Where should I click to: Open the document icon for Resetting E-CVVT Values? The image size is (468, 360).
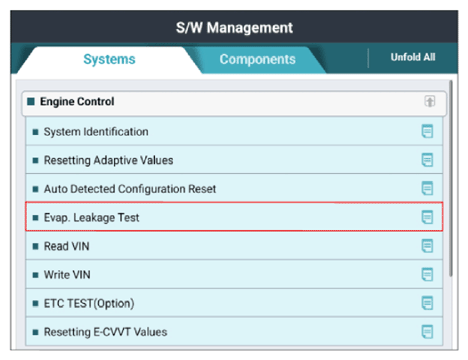[427, 332]
